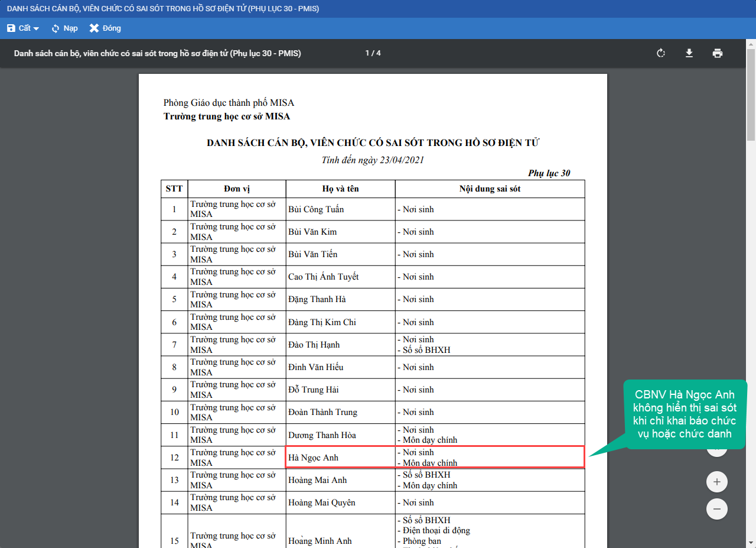This screenshot has width=756, height=548.
Task: Expand the Cất dropdown arrow
Action: 36,29
